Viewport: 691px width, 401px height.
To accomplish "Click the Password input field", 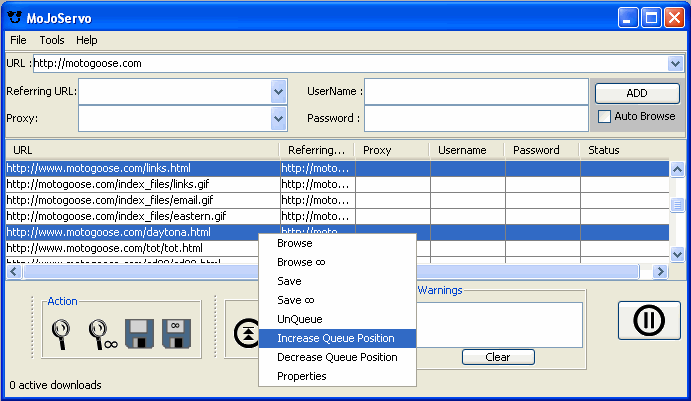I will coord(476,119).
